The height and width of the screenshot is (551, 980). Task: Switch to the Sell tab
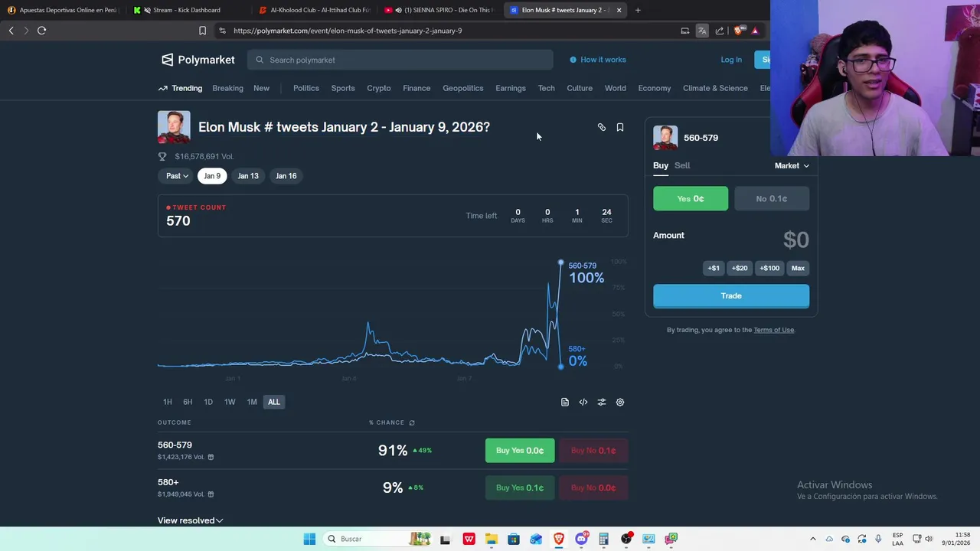682,165
